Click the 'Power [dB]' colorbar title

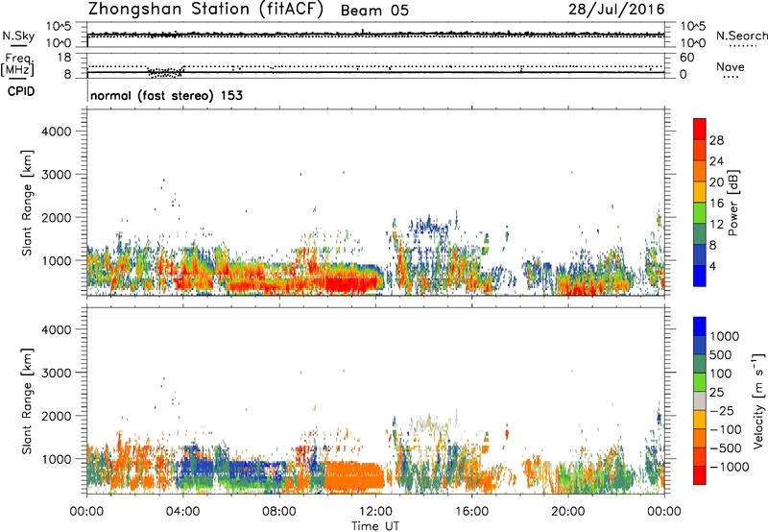coord(732,203)
